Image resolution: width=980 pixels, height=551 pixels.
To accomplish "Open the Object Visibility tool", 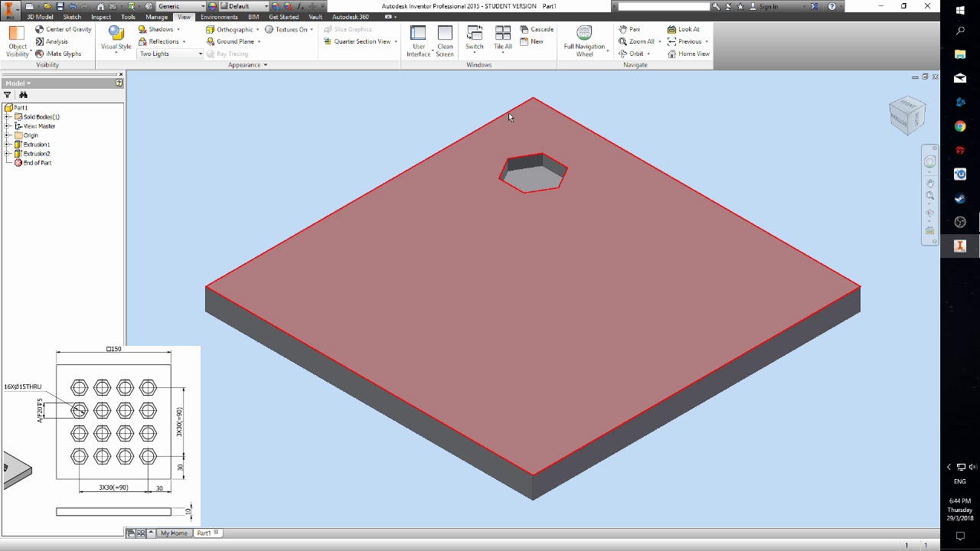I will tap(17, 41).
